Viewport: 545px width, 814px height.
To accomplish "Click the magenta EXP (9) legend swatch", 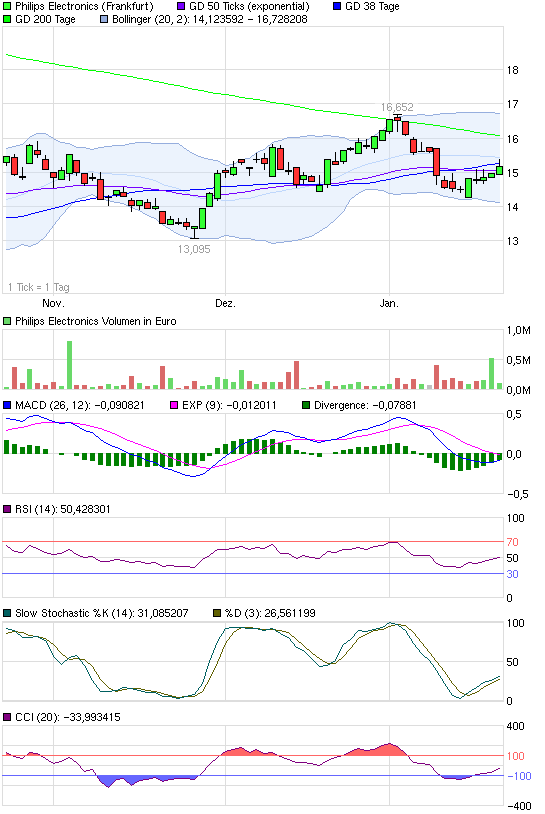I will [174, 405].
